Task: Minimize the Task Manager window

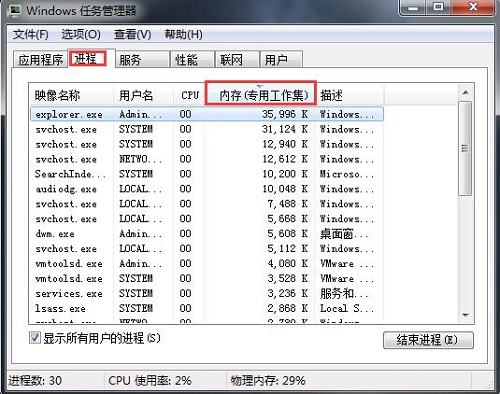Action: (413, 7)
